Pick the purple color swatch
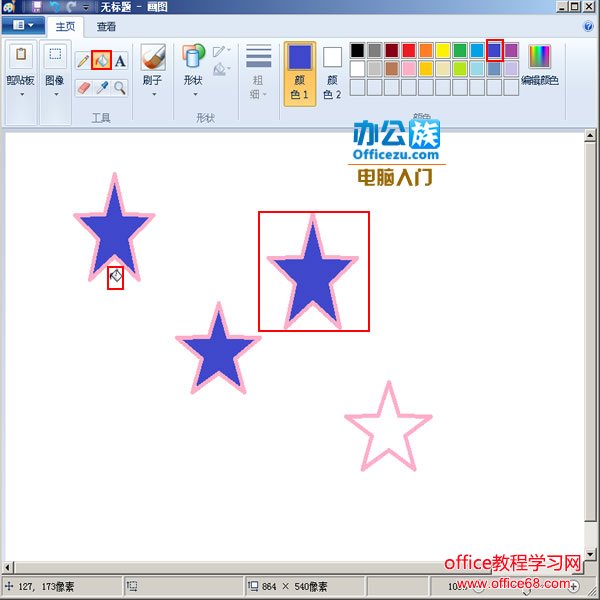Image resolution: width=600 pixels, height=600 pixels. (x=511, y=51)
